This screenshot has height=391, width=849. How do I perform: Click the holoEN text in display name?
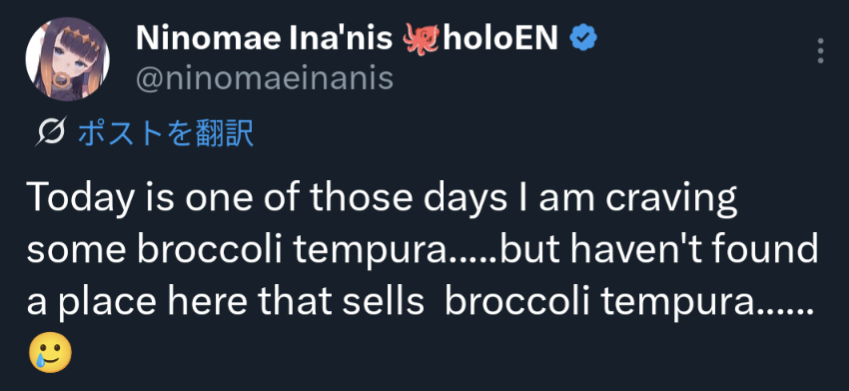click(500, 38)
